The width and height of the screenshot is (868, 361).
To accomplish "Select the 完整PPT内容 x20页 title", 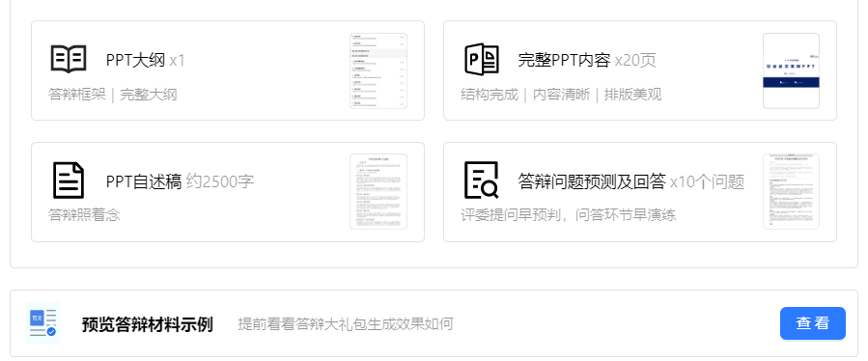I will click(587, 60).
